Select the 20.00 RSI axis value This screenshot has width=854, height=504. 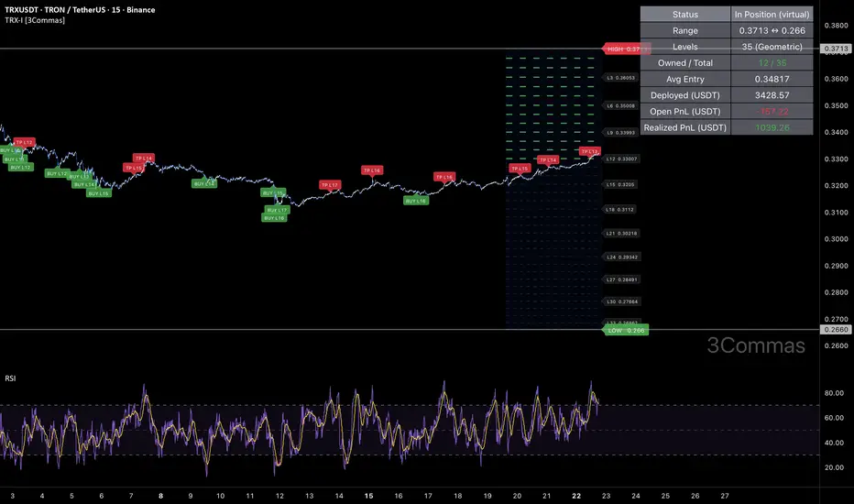pos(834,467)
